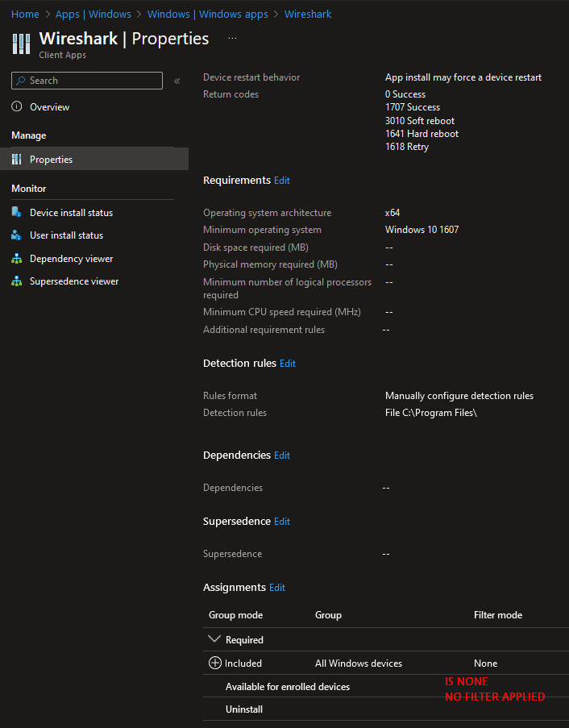Screen dimensions: 569x728
Task: Navigate to Windows | Windows apps breadcrumb
Action: [207, 14]
